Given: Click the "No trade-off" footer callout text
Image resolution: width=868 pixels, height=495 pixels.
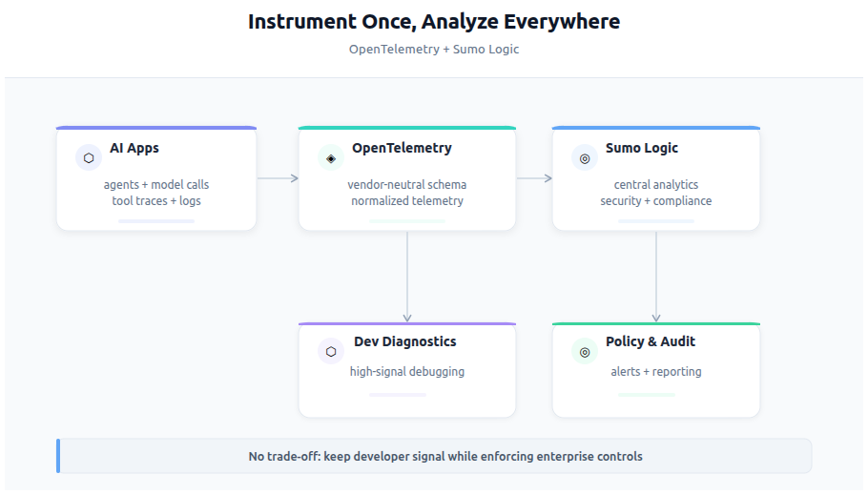Looking at the screenshot, I should point(445,456).
